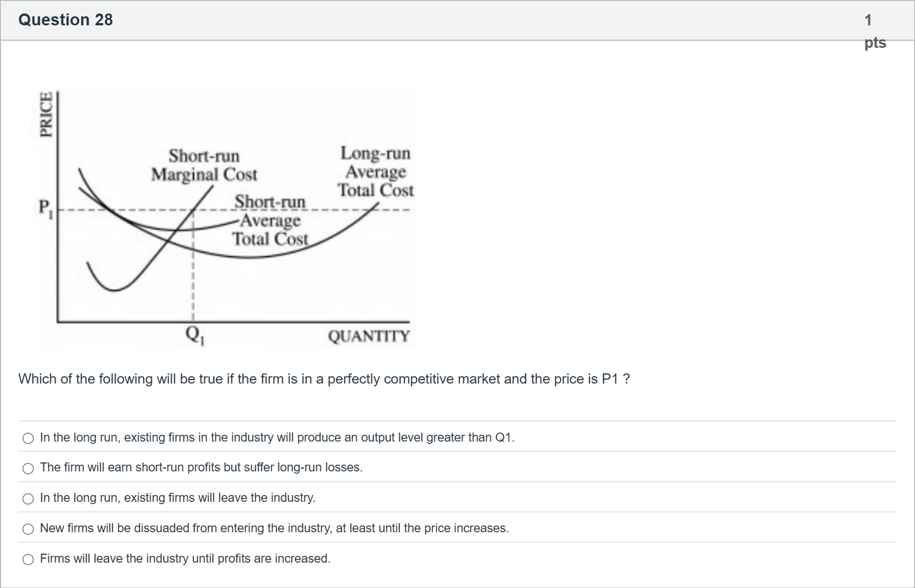Click answer text 'New firms will be dissuaded'
The width and height of the screenshot is (915, 588).
pos(274,528)
